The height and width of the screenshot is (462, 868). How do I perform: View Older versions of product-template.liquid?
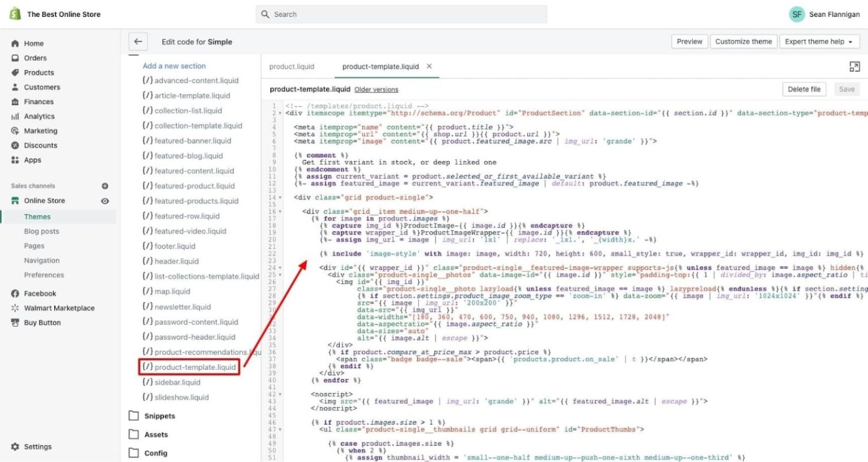point(376,89)
